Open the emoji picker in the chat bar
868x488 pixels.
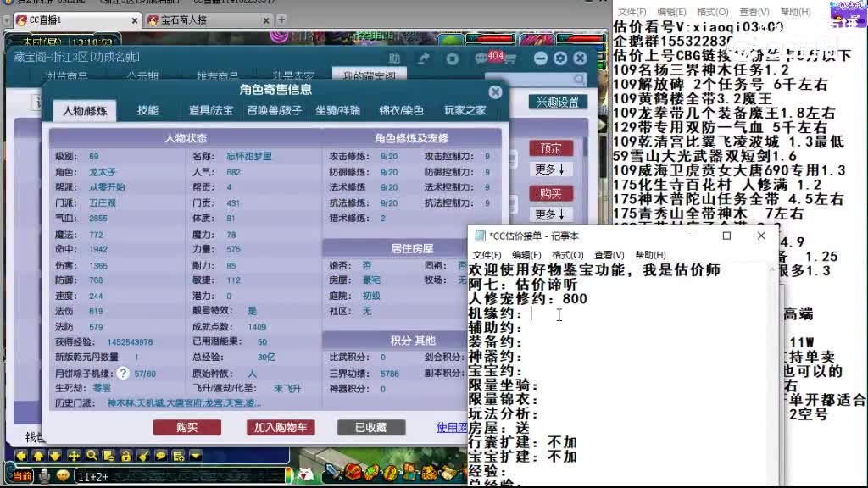64,476
